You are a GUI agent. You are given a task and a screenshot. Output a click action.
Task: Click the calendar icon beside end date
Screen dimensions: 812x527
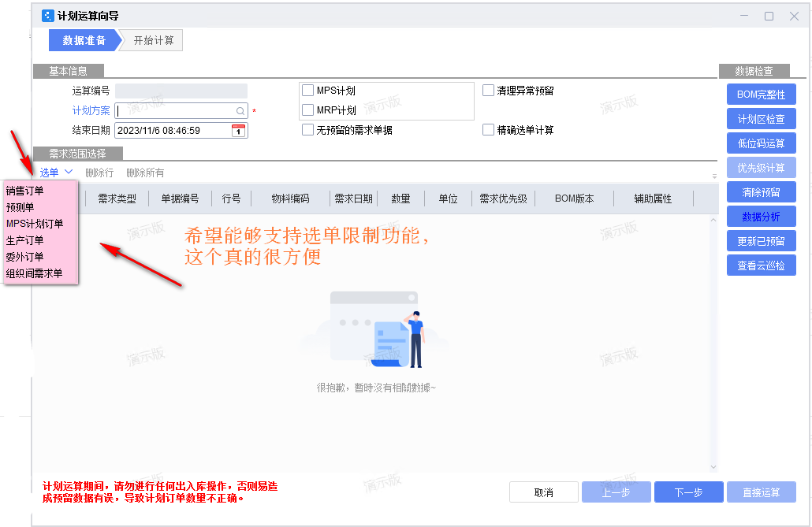point(238,131)
